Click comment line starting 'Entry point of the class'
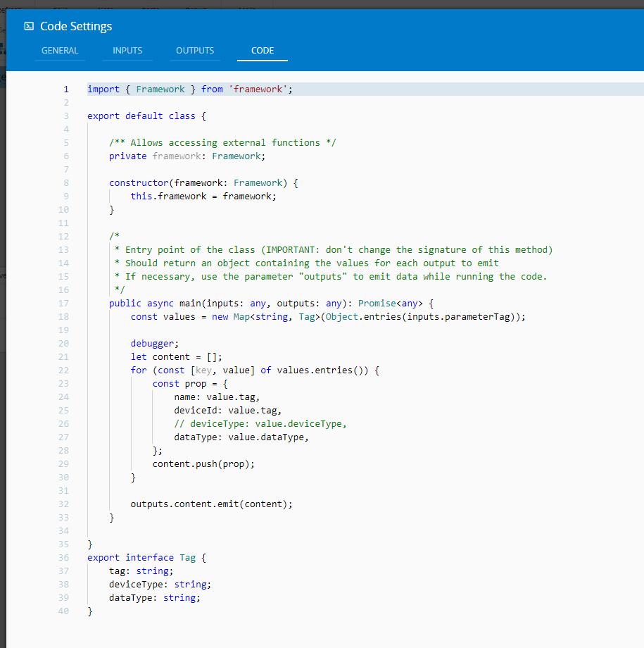The height and width of the screenshot is (648, 644). (x=334, y=250)
